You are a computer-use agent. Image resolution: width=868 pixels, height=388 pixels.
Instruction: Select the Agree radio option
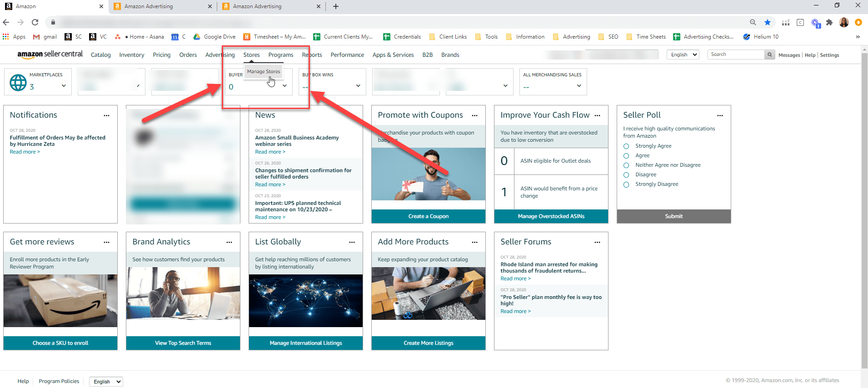click(626, 156)
